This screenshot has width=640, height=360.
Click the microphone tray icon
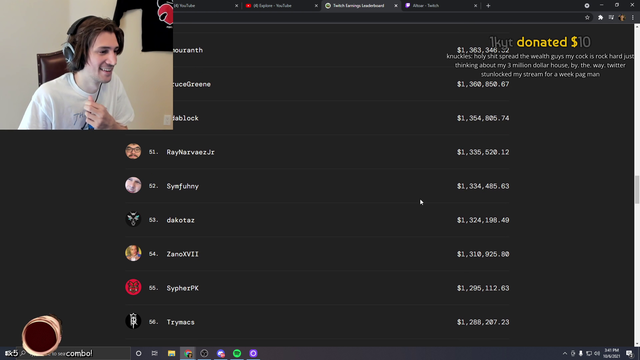(x=581, y=353)
